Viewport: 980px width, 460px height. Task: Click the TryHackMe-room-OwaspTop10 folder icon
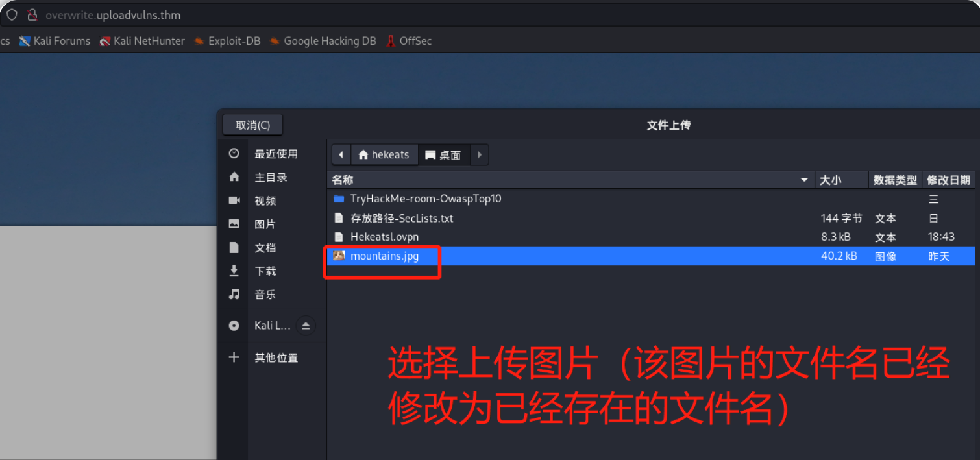(x=338, y=199)
